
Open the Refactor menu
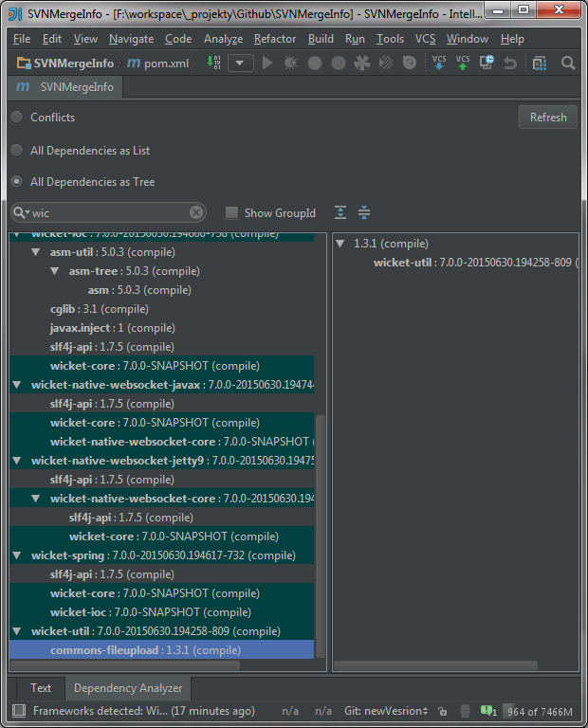pos(275,39)
